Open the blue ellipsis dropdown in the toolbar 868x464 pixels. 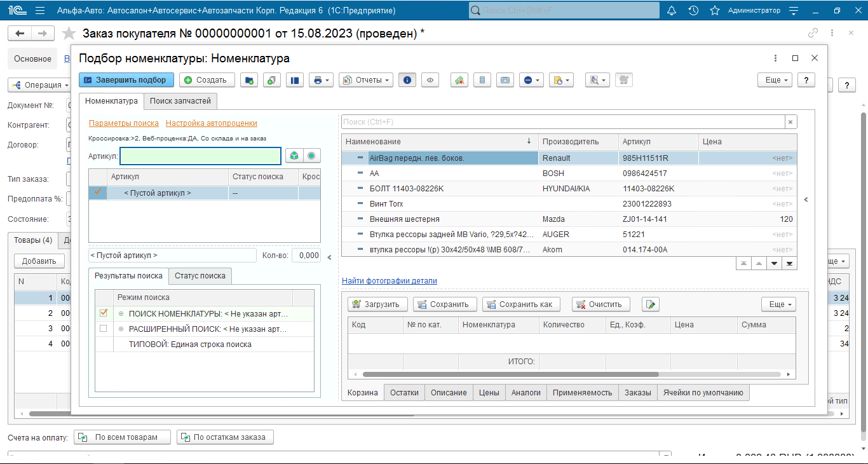pyautogui.click(x=531, y=80)
